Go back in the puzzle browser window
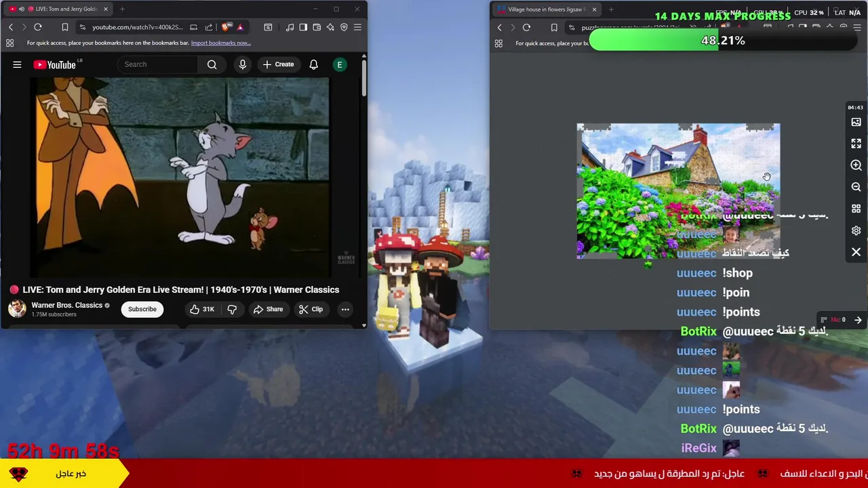This screenshot has width=868, height=488. point(500,28)
